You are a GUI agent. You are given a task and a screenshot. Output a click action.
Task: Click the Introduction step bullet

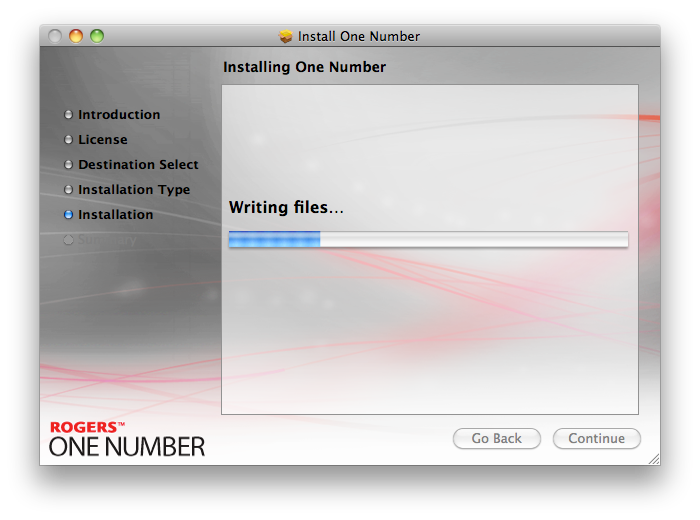(x=68, y=115)
